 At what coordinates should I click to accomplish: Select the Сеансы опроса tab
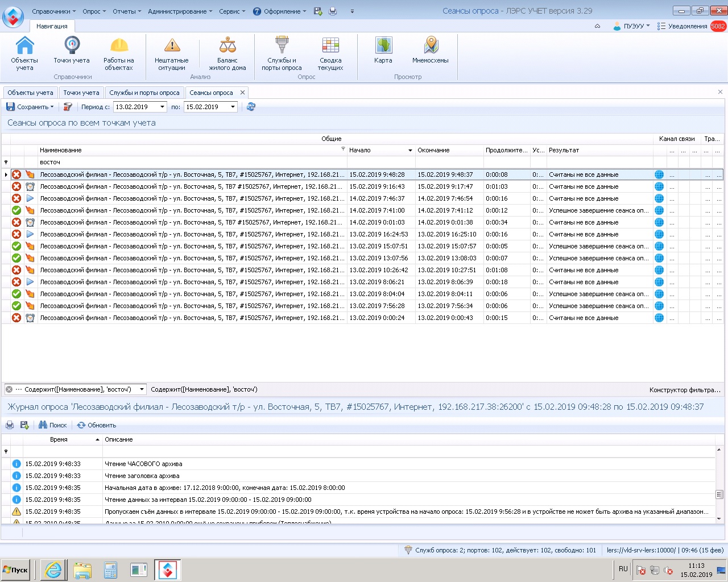point(211,93)
